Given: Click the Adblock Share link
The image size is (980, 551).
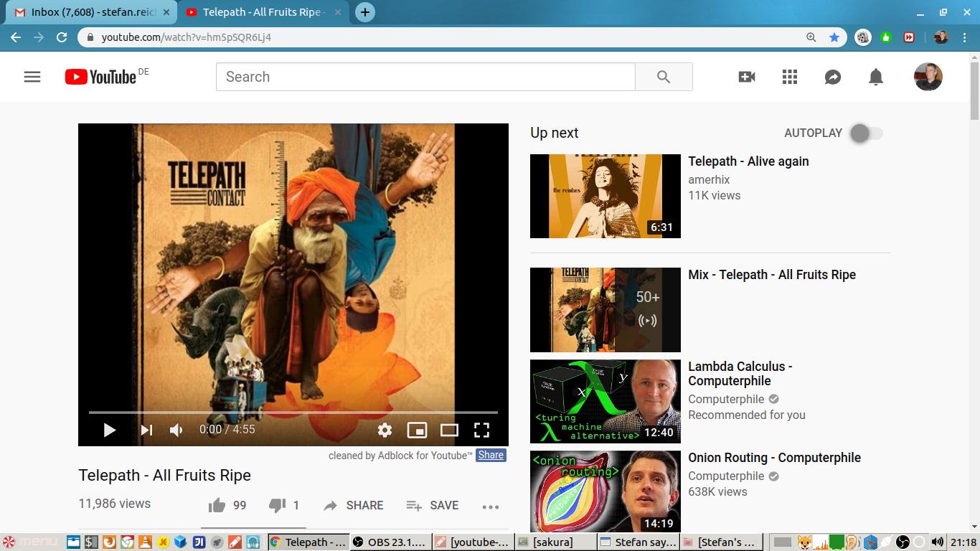Looking at the screenshot, I should pyautogui.click(x=491, y=455).
